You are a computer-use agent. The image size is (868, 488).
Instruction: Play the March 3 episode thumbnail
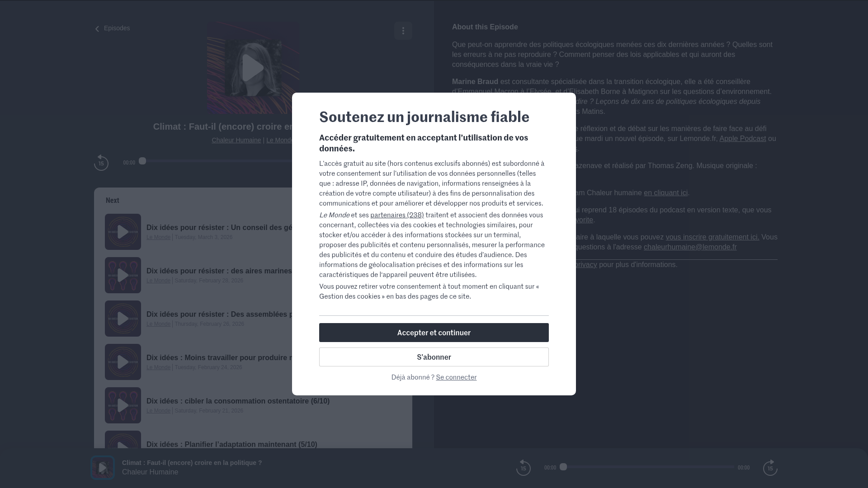[x=123, y=232]
